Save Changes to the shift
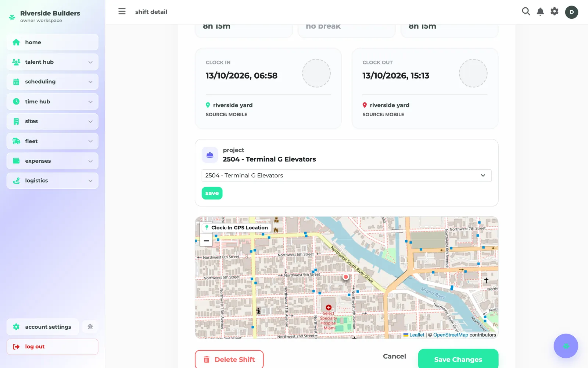588x368 pixels. pos(458,359)
